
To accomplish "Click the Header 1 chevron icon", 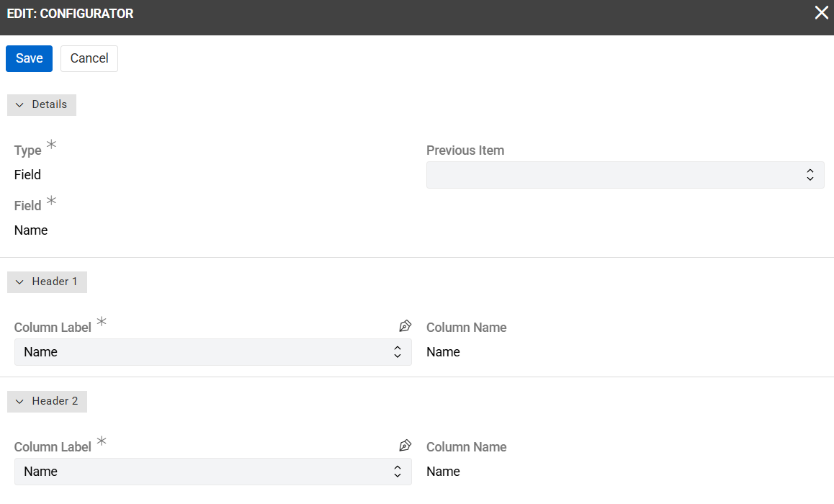I will (x=19, y=282).
